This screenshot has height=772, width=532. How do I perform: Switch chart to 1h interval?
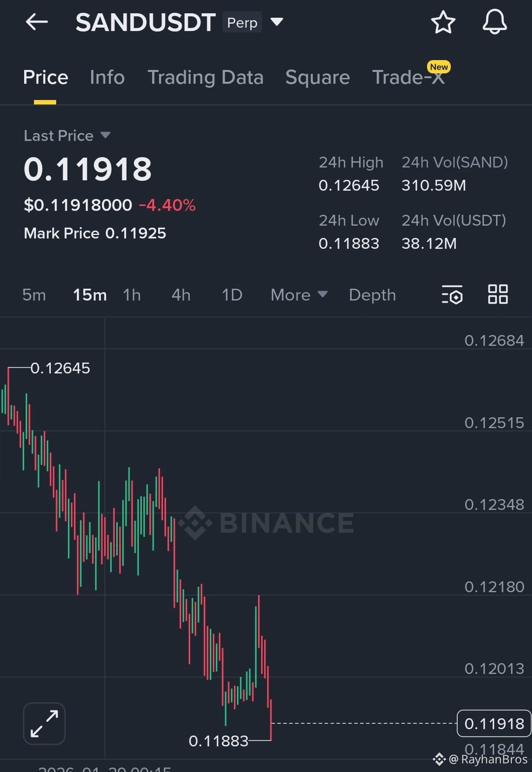coord(132,295)
